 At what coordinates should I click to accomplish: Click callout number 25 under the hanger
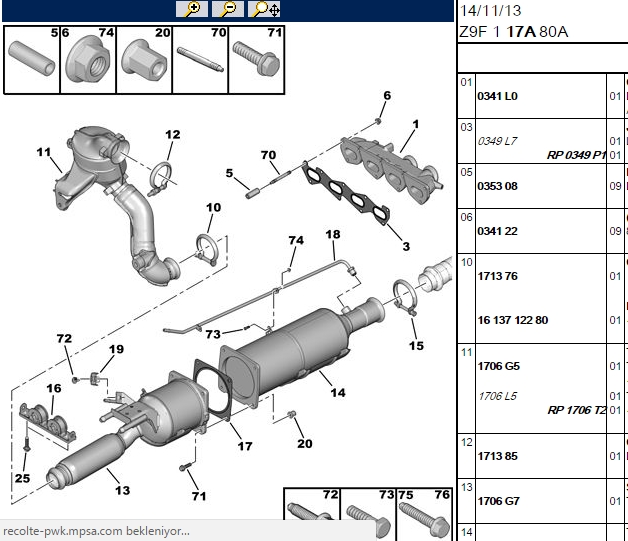point(22,478)
